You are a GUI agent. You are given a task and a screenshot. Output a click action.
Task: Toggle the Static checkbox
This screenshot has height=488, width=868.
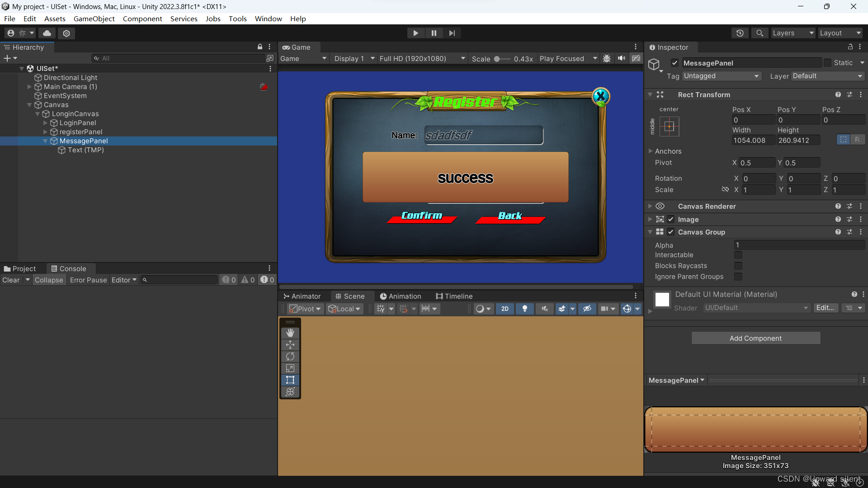(x=827, y=63)
